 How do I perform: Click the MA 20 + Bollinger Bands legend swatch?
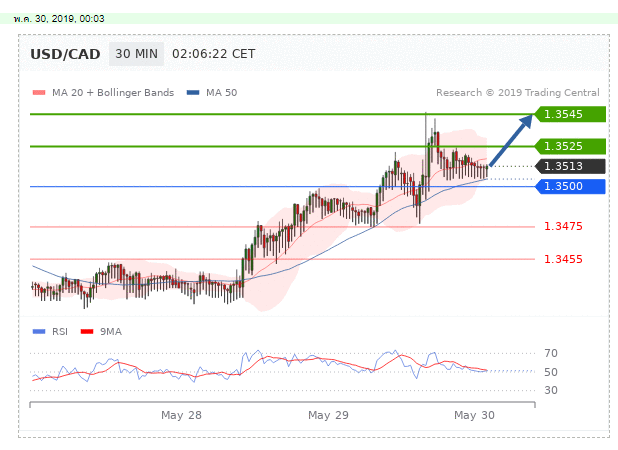(x=39, y=93)
